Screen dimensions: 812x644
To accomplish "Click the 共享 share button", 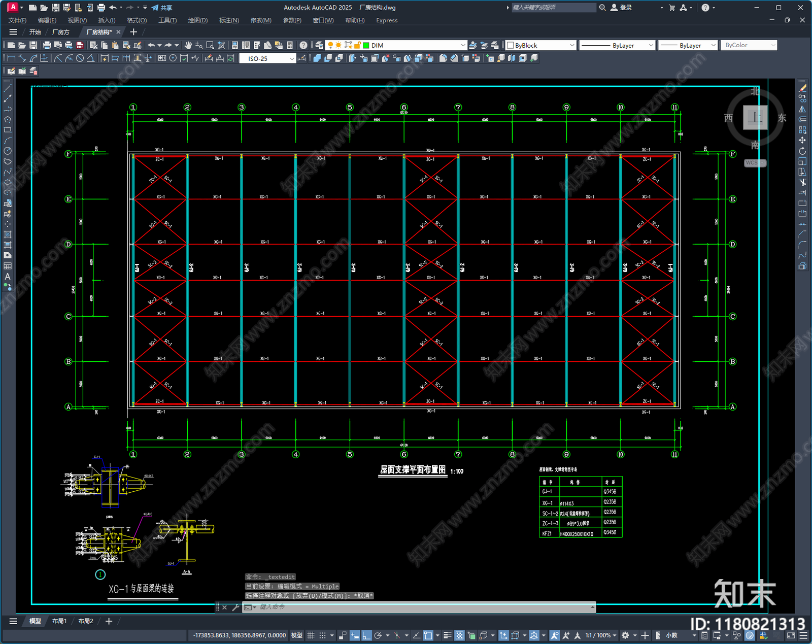I will click(x=162, y=8).
